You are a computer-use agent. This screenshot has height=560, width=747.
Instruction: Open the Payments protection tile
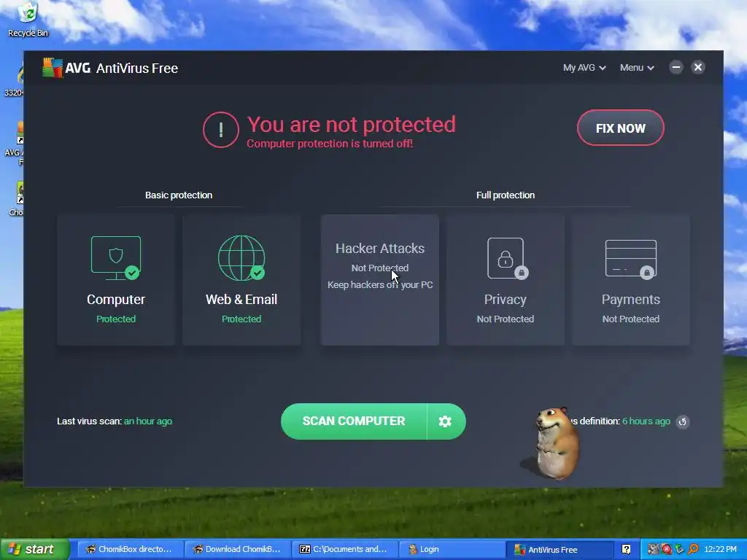(631, 279)
